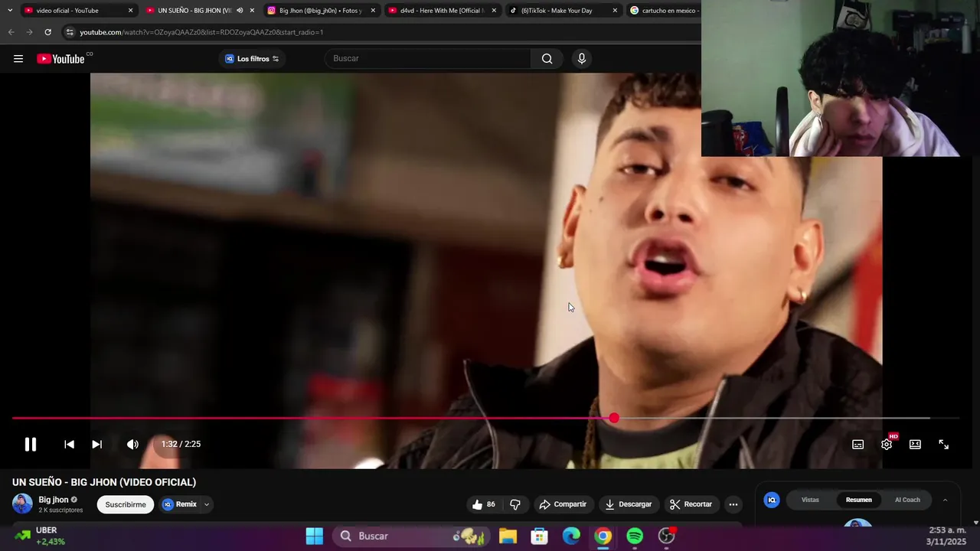Image resolution: width=980 pixels, height=551 pixels.
Task: Skip to next video
Action: tap(97, 444)
